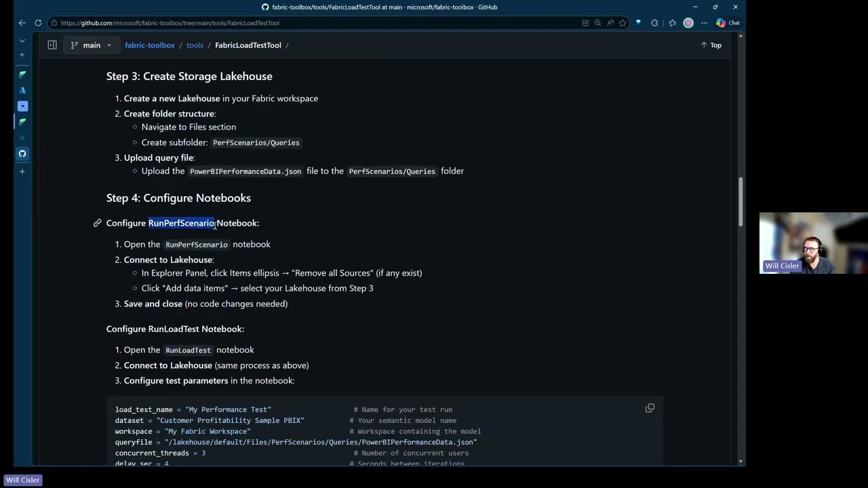Go back with the browser back arrow
This screenshot has width=868, height=488.
pyautogui.click(x=22, y=23)
